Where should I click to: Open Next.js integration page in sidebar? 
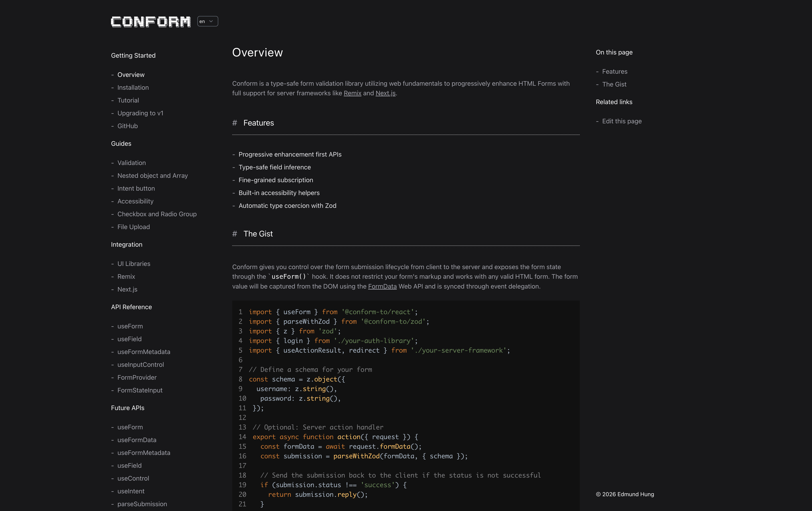coord(127,289)
